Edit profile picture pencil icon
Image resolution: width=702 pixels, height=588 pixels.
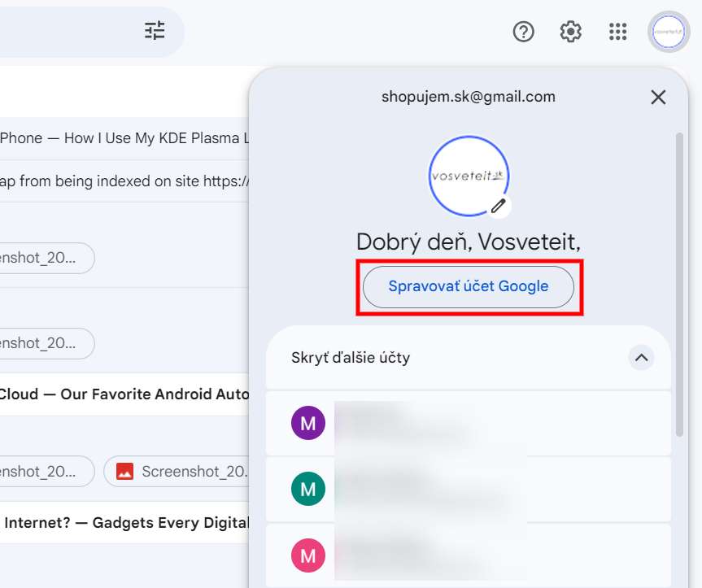point(499,206)
